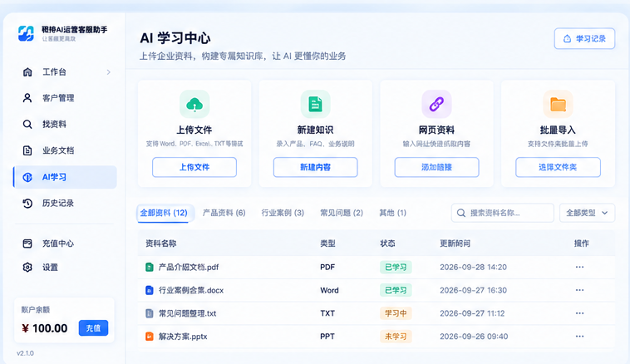
Task: Go to 客户管理 in the sidebar
Action: [x=66, y=98]
